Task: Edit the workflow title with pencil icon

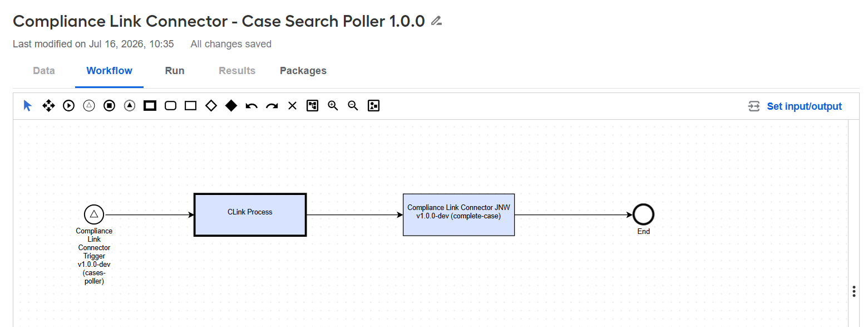Action: [437, 21]
